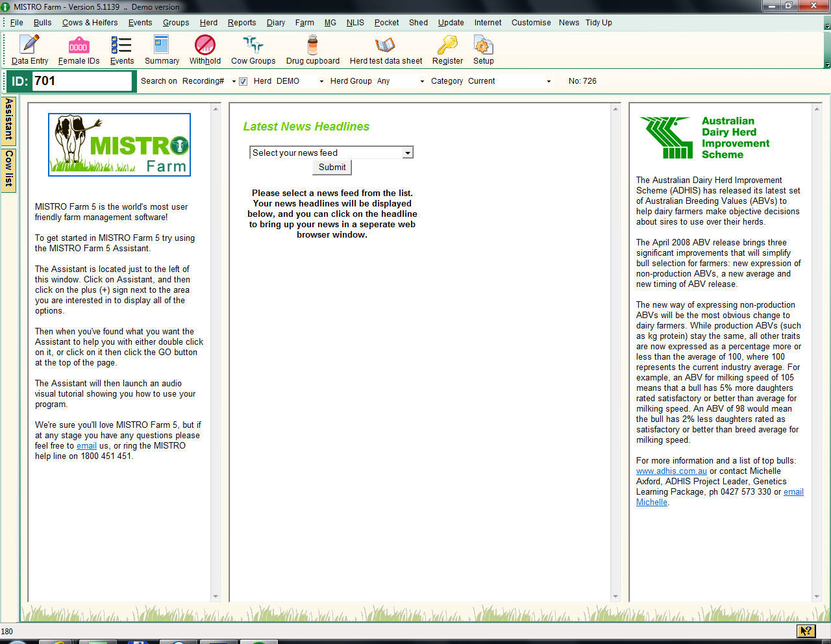Screen dimensions: 831x644
Task: Click the email link in welcome text
Action: (86, 446)
